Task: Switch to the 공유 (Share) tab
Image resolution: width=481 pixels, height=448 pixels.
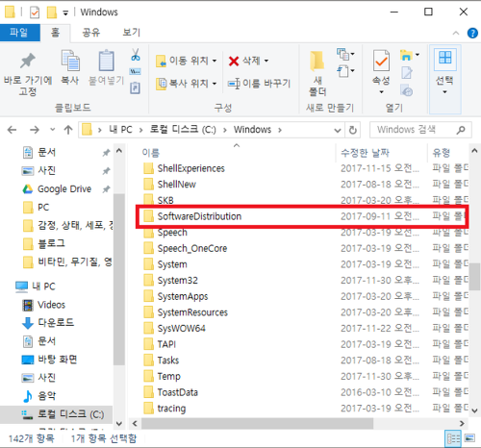Action: 91,33
